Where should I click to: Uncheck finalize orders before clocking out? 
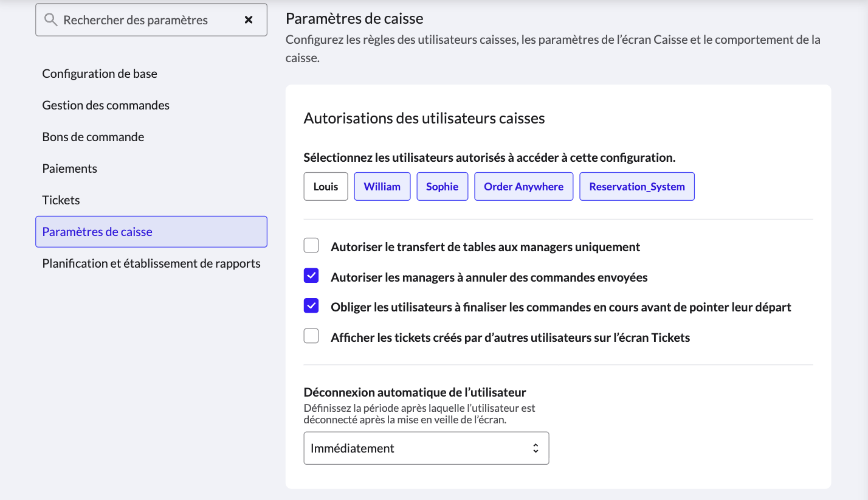point(311,306)
